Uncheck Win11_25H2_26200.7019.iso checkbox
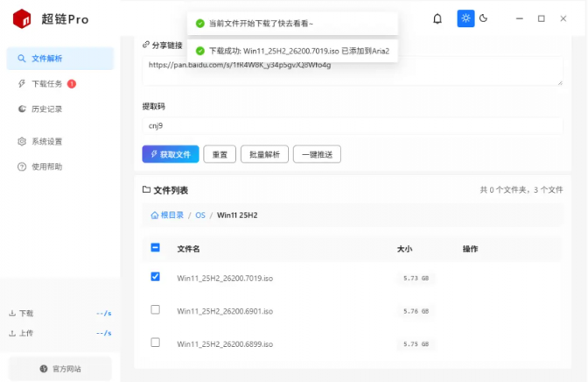The height and width of the screenshot is (382, 588). point(156,277)
